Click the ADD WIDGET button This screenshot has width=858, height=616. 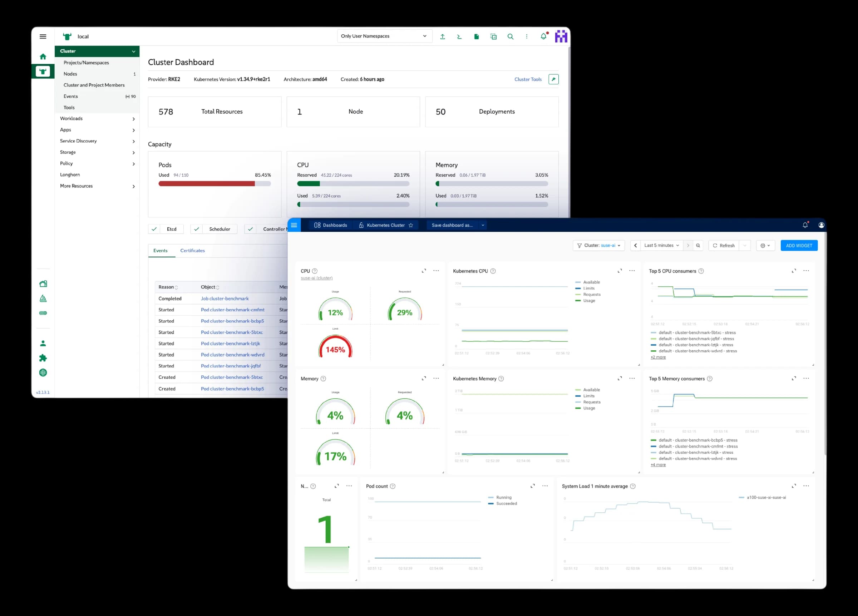pos(799,246)
